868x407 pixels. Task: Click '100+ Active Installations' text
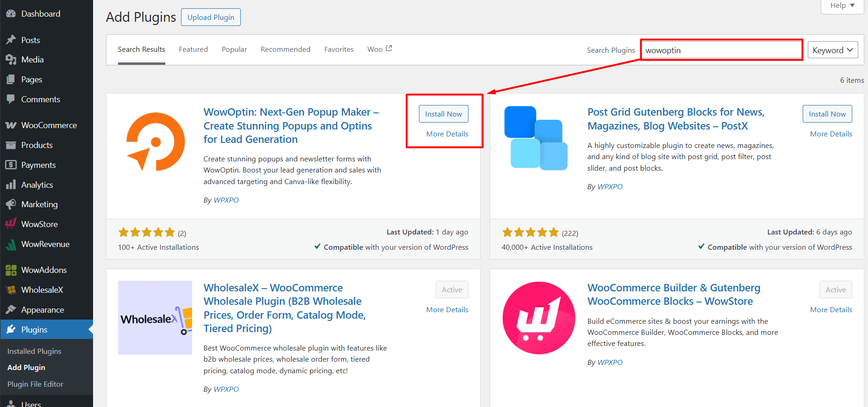click(x=158, y=247)
